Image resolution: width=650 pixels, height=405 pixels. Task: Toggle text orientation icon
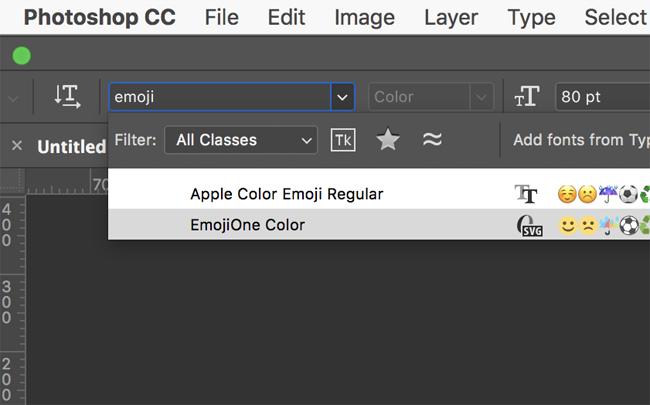tap(68, 97)
